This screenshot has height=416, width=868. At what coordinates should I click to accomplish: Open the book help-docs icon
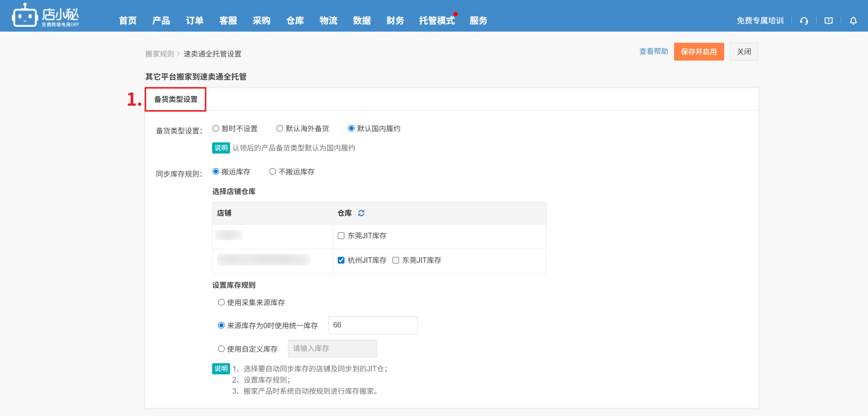coord(829,21)
